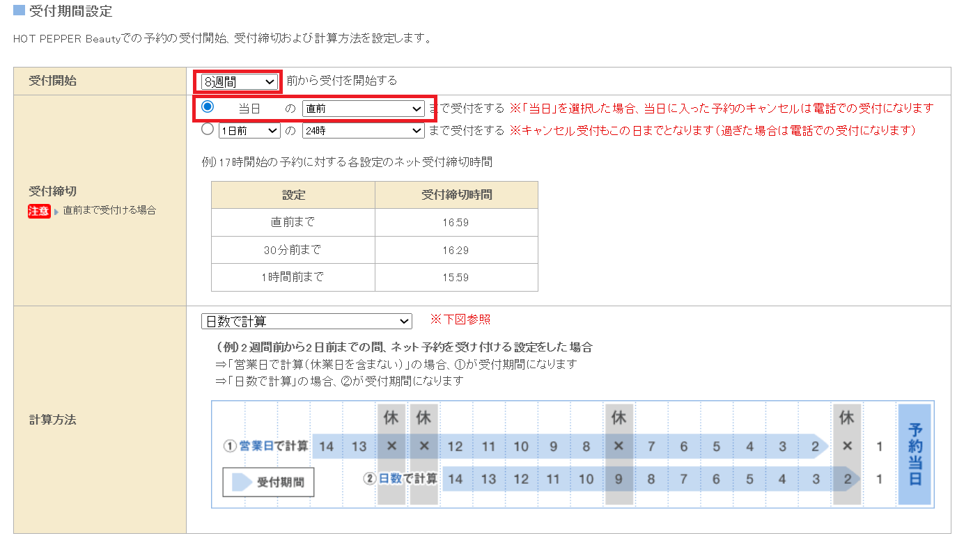Screen dimensions: 980x545
Task: Select the 当日 radio button
Action: pos(207,107)
